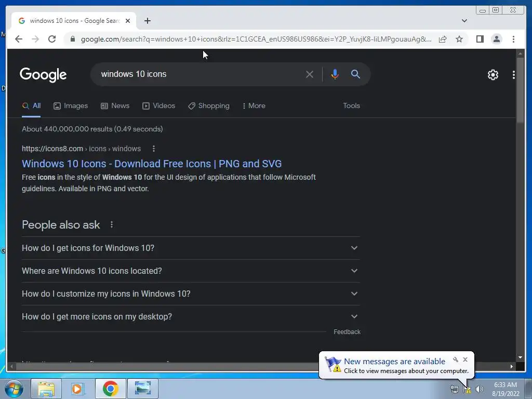The image size is (532, 399).
Task: Open Google quick settings gear
Action: point(493,75)
